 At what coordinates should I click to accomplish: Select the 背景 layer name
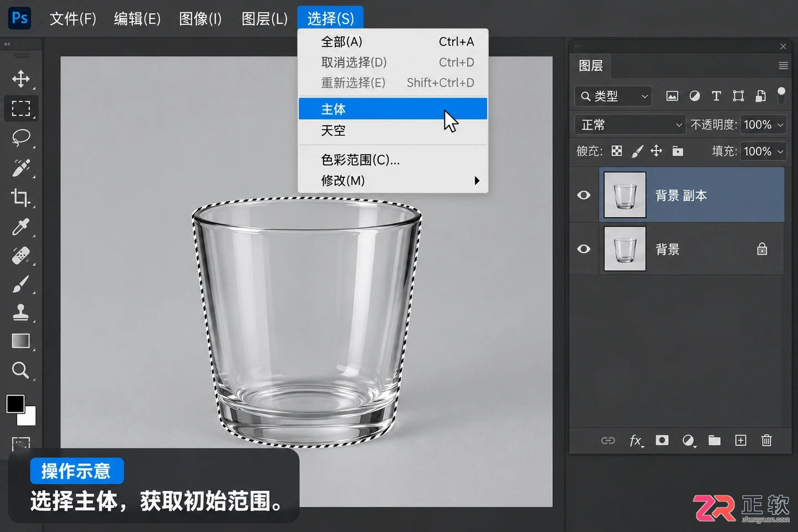point(667,249)
